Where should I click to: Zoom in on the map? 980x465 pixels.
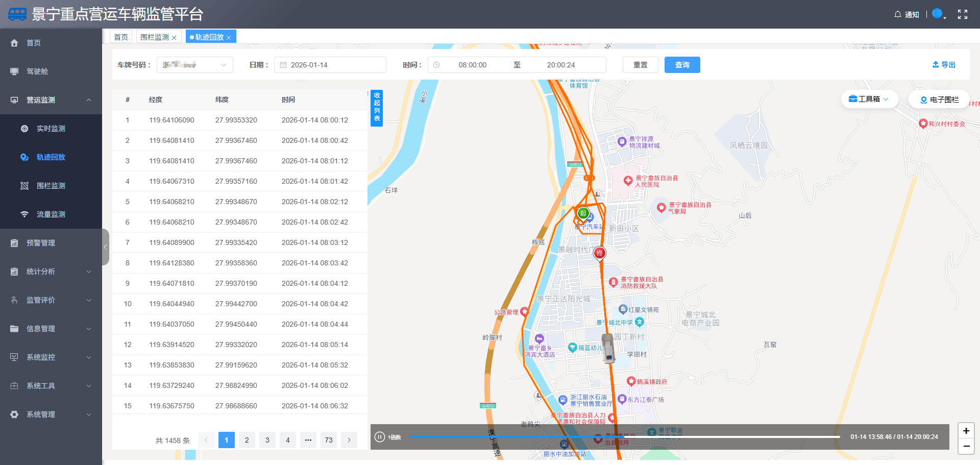point(966,431)
